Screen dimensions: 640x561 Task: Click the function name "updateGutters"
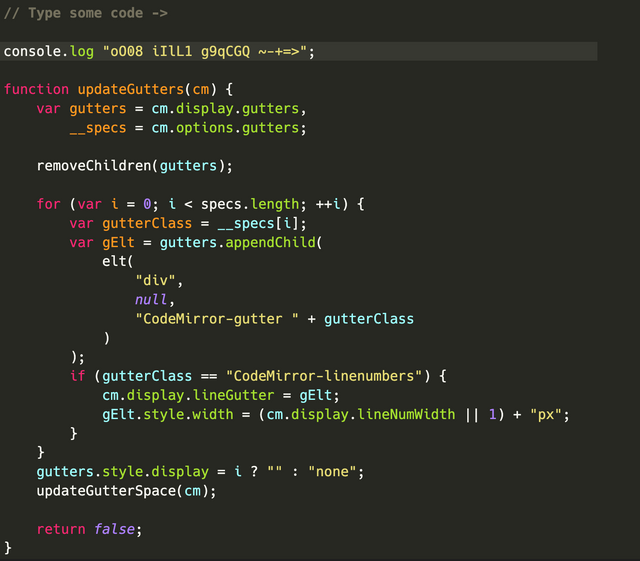click(x=131, y=89)
